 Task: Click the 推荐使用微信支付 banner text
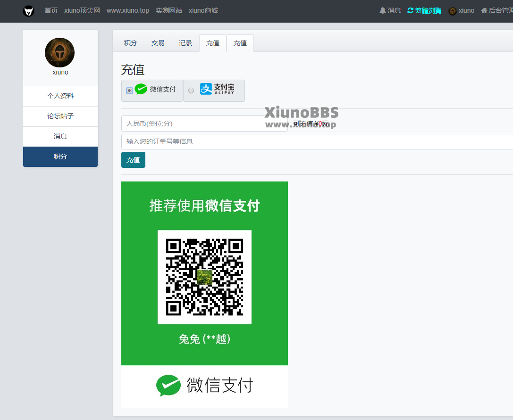coord(204,206)
